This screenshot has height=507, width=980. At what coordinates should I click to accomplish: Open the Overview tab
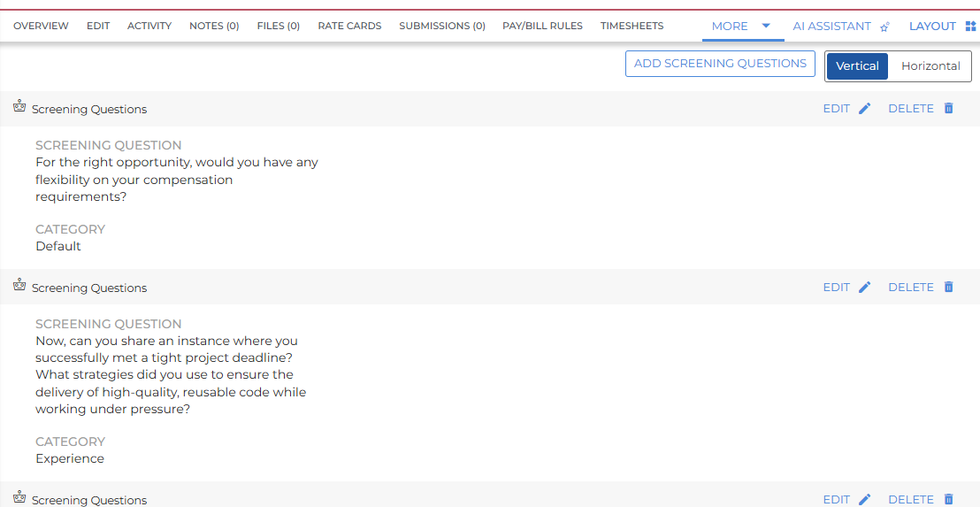click(x=41, y=27)
